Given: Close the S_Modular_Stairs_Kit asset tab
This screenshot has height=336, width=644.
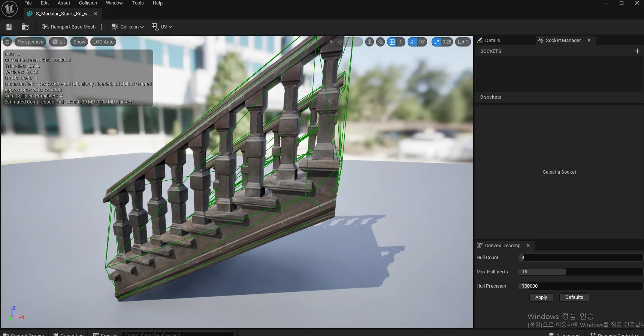Looking at the screenshot, I should pos(96,14).
